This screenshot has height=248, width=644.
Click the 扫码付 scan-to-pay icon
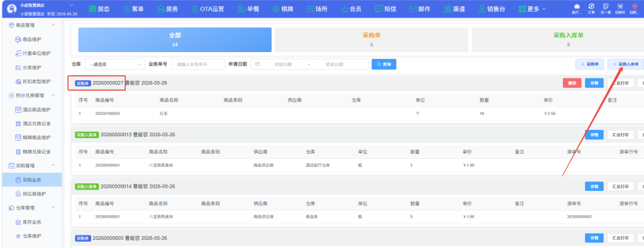pos(619,9)
